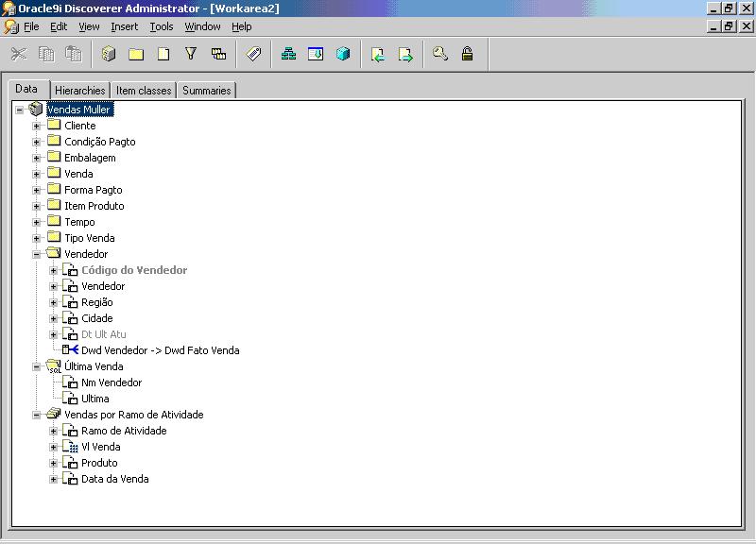
Task: Open the Insert menu
Action: [x=124, y=27]
